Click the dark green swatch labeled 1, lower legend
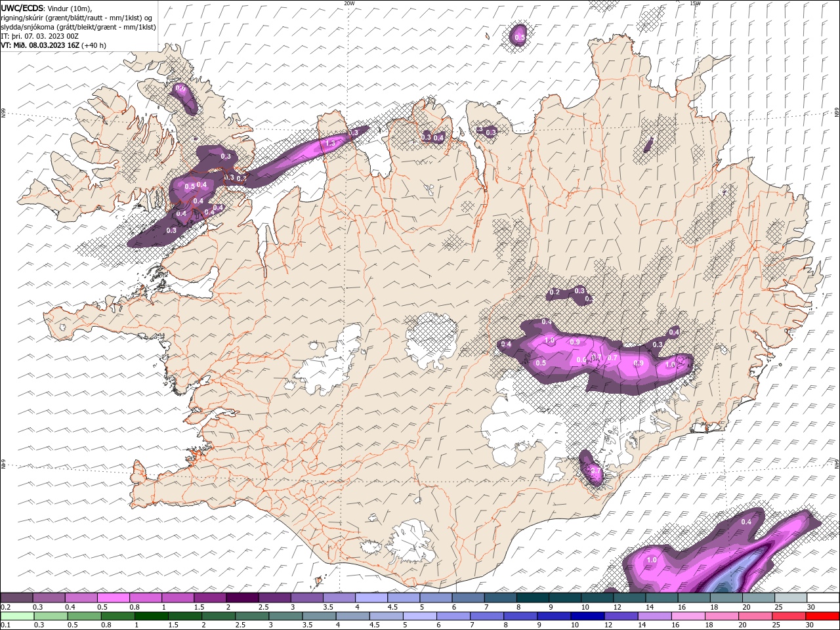This screenshot has height=630, width=840. coord(151,616)
